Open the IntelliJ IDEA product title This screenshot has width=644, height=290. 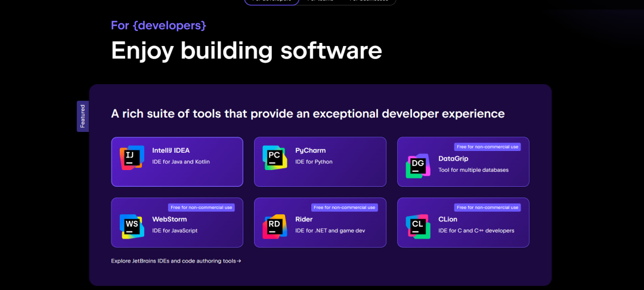171,150
